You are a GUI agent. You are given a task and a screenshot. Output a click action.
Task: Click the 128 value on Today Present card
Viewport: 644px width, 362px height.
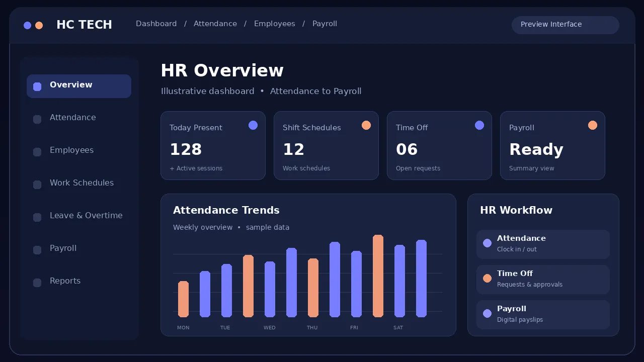(186, 149)
